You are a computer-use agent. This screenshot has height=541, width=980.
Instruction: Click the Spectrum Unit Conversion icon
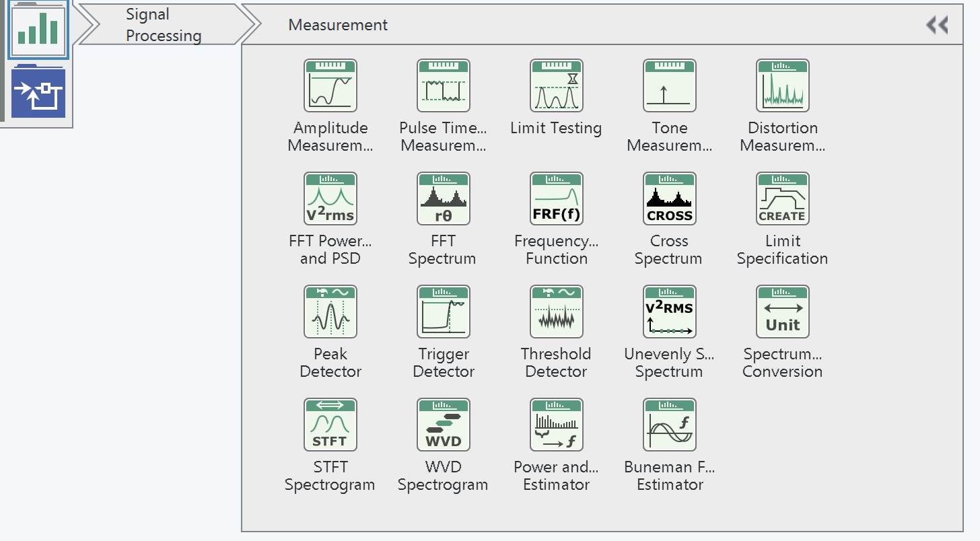[782, 312]
